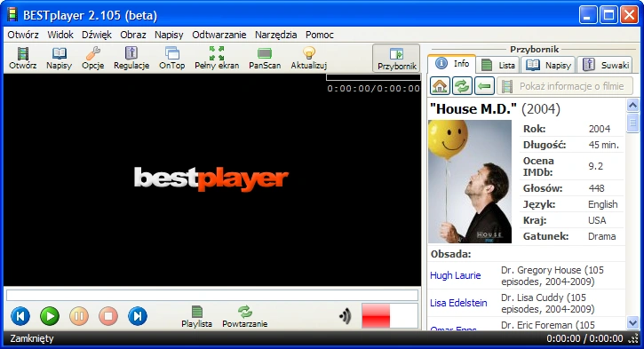Open the Napisy subtitles toolbar icon
Image resolution: width=644 pixels, height=349 pixels.
[x=60, y=58]
